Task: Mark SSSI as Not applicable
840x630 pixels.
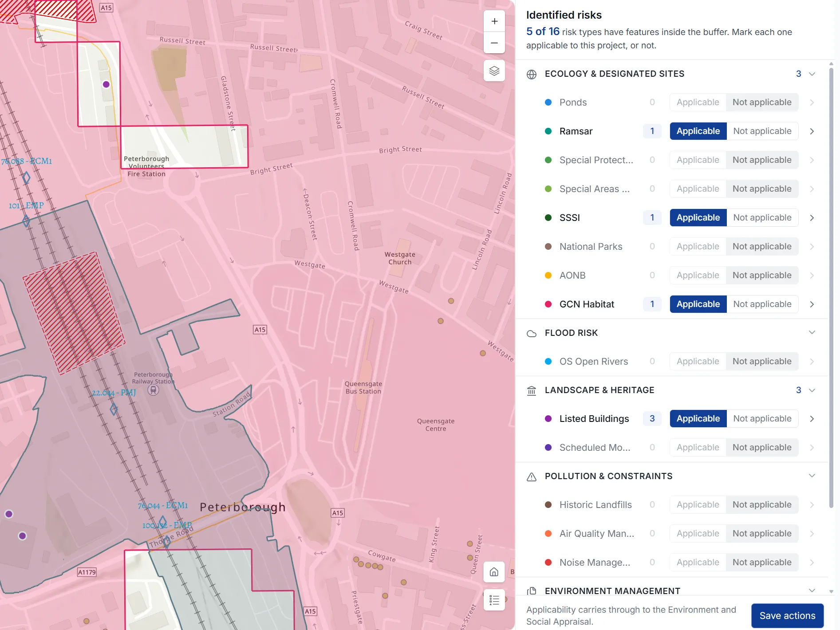Action: point(762,217)
